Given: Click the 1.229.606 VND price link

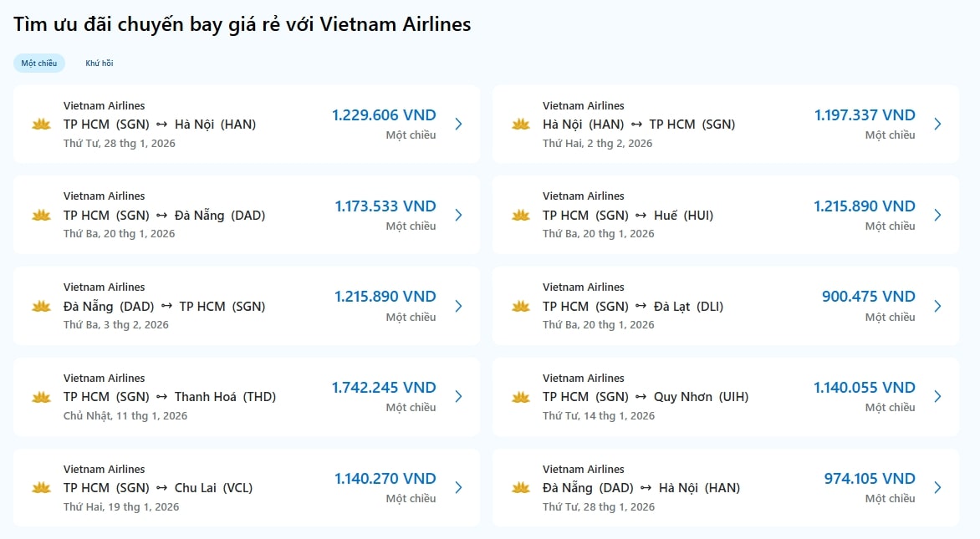Looking at the screenshot, I should [384, 114].
